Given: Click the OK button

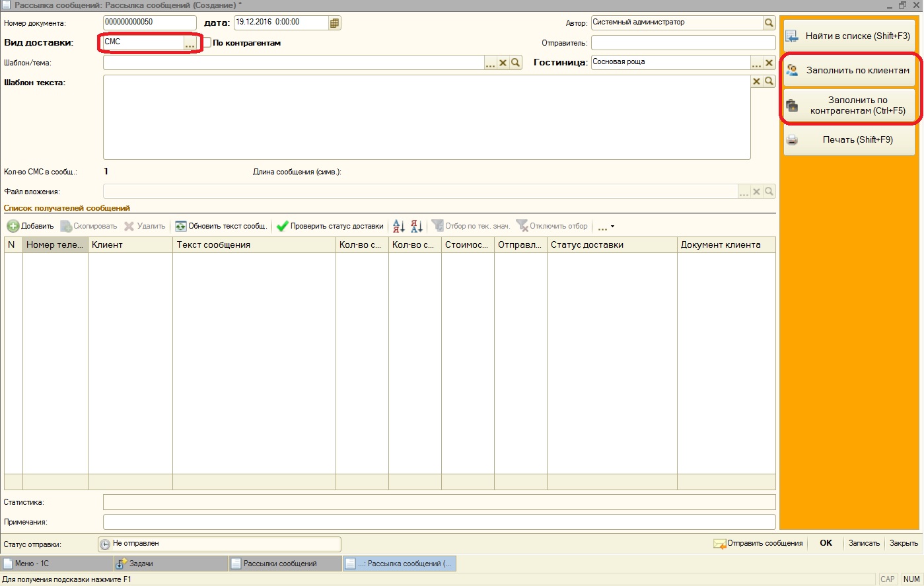Looking at the screenshot, I should (826, 543).
